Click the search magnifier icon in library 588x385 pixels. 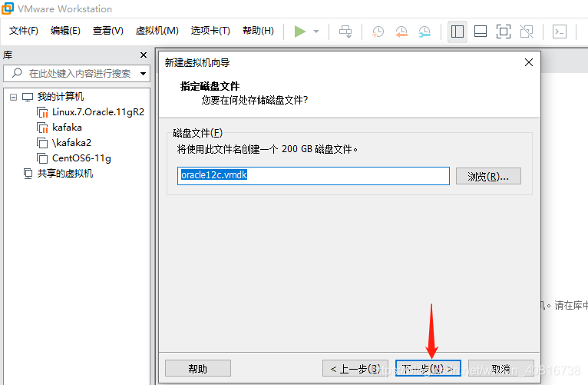(x=16, y=73)
